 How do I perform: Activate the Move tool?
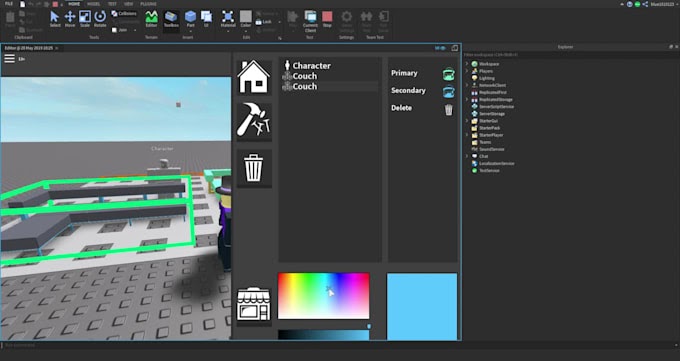click(x=70, y=20)
